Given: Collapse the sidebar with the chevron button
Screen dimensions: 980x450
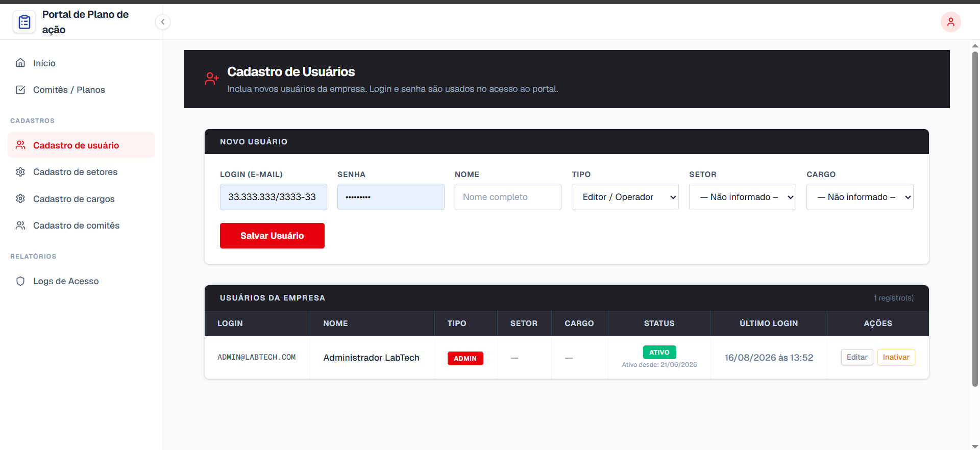Looking at the screenshot, I should (163, 22).
